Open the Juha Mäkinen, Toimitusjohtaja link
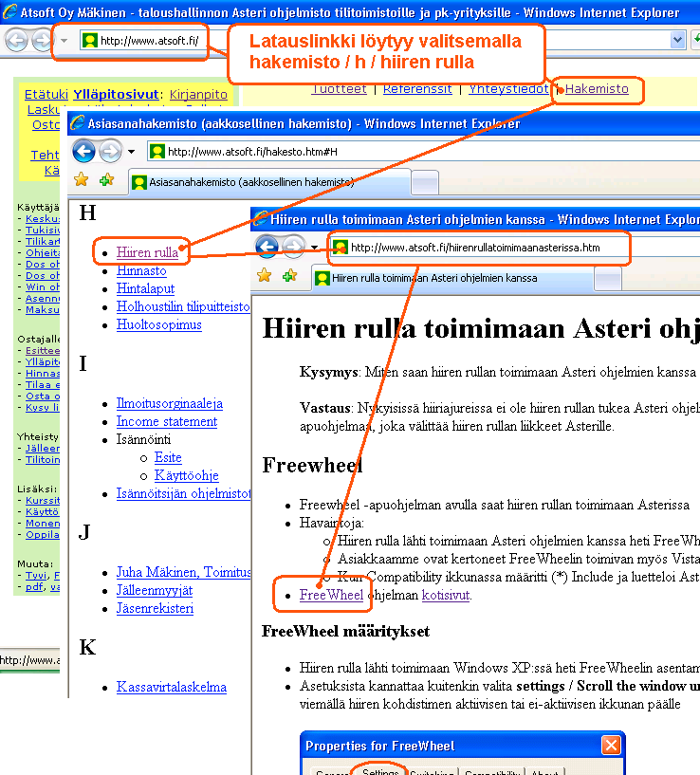This screenshot has height=775, width=700. (183, 572)
